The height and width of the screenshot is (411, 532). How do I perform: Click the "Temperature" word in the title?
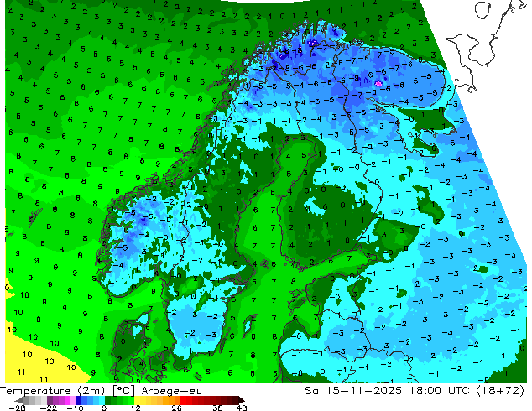[35, 391]
